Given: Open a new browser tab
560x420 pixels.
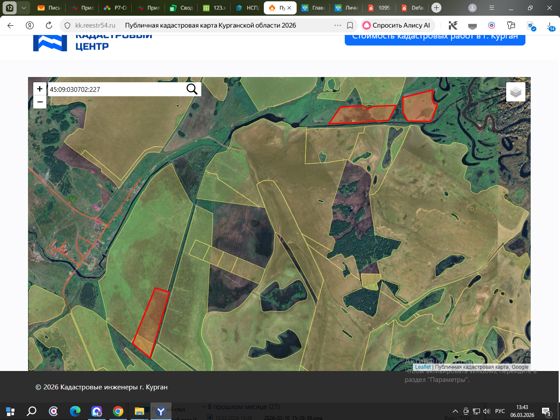Looking at the screenshot, I should (436, 8).
